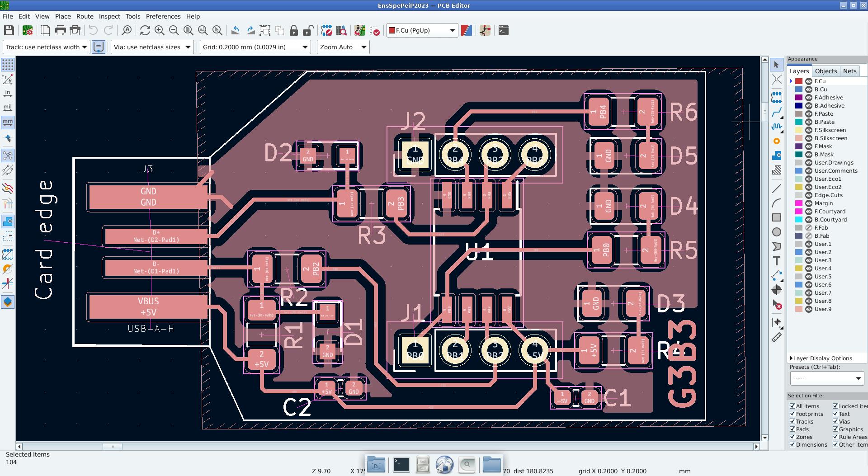Run Design Rules Checker icon
The width and height of the screenshot is (868, 476).
coord(375,30)
